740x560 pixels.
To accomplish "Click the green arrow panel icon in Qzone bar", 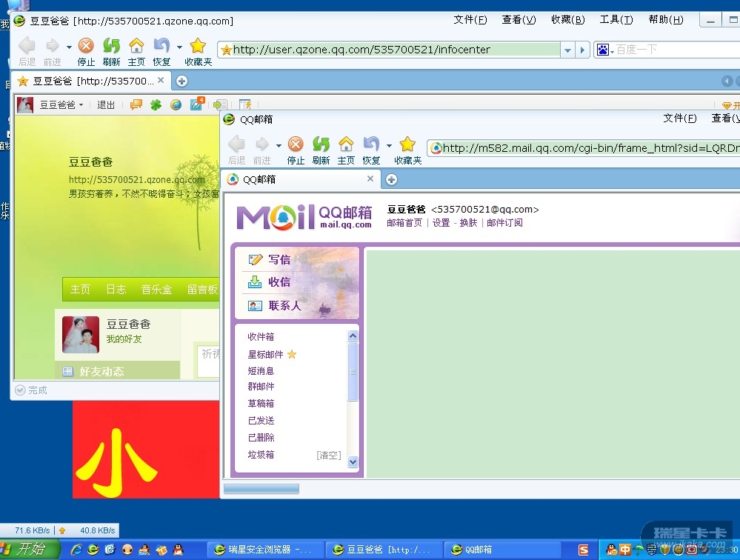I will point(220,104).
